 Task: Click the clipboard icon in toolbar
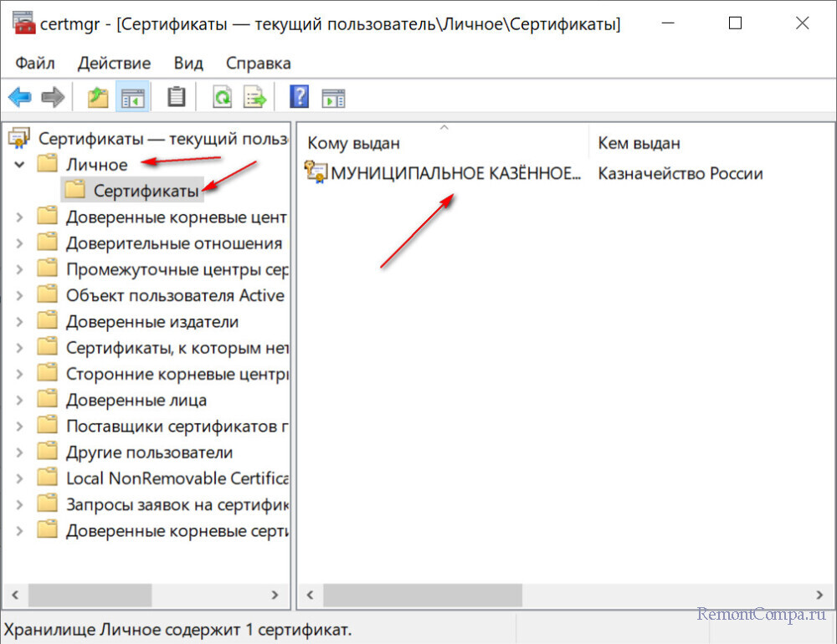pos(176,98)
